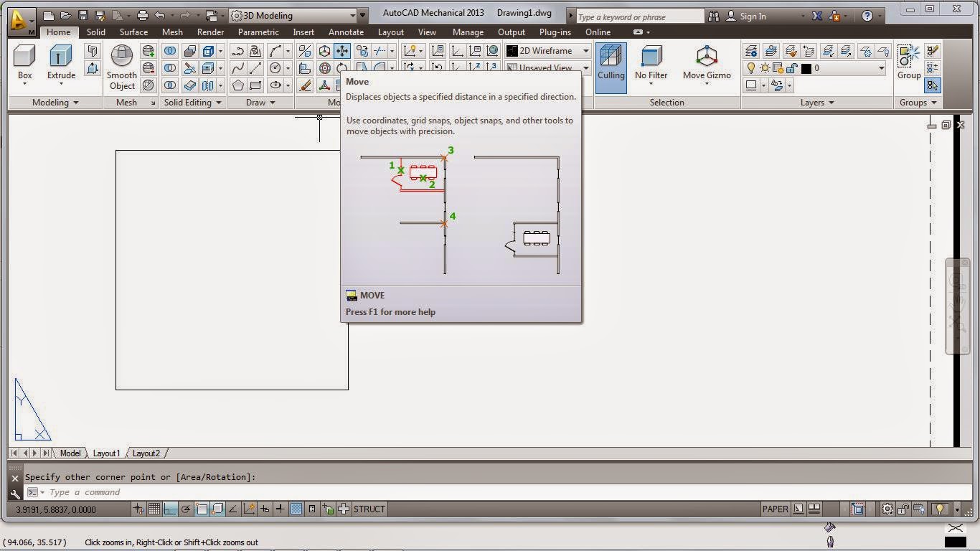Toggle object snap in the status bar
This screenshot has height=551, width=980.
pos(202,509)
